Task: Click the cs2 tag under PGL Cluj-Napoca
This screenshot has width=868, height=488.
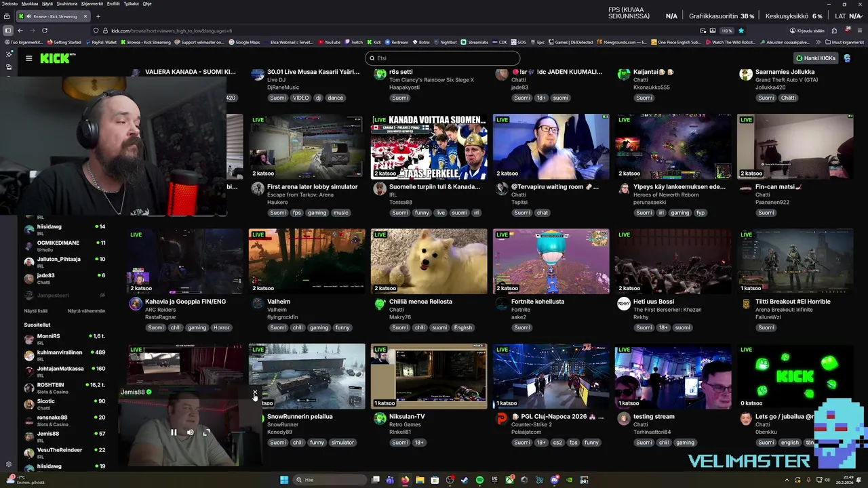Action: (557, 443)
